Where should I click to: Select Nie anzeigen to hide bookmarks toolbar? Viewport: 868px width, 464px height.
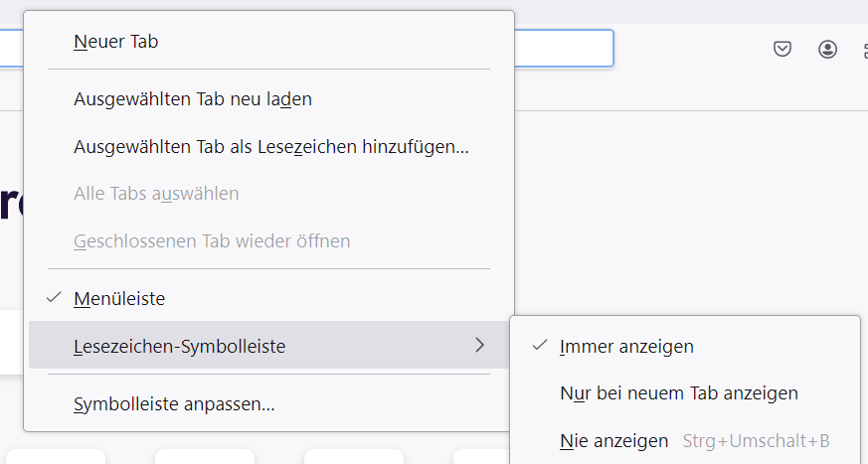pyautogui.click(x=613, y=440)
